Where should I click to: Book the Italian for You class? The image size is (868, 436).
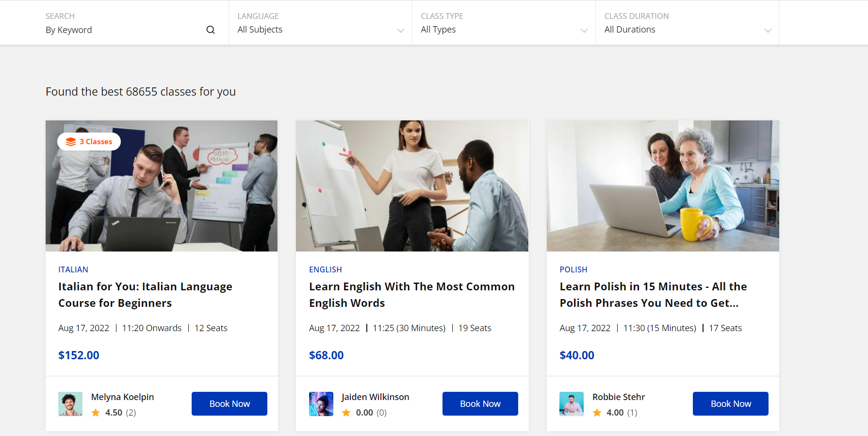click(x=229, y=404)
